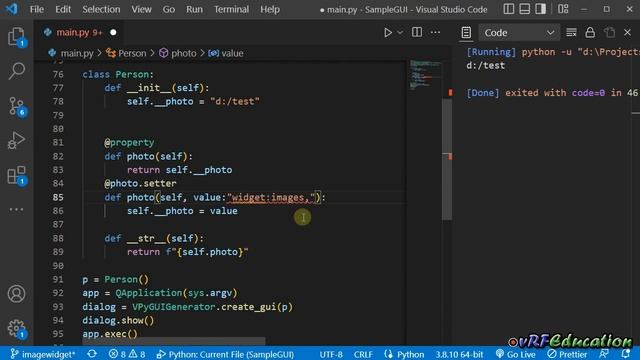Open the View menu
Image resolution: width=640 pixels, height=360 pixels.
(141, 9)
